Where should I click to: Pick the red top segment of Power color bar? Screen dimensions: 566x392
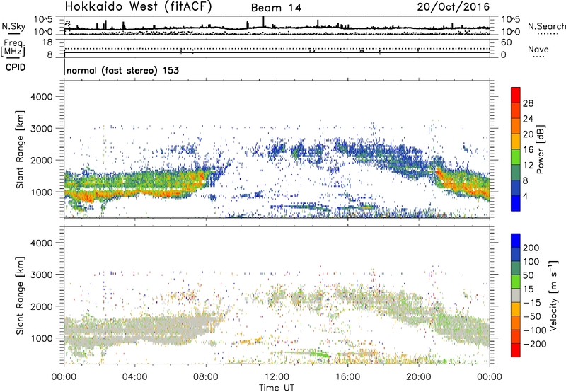tap(516, 95)
